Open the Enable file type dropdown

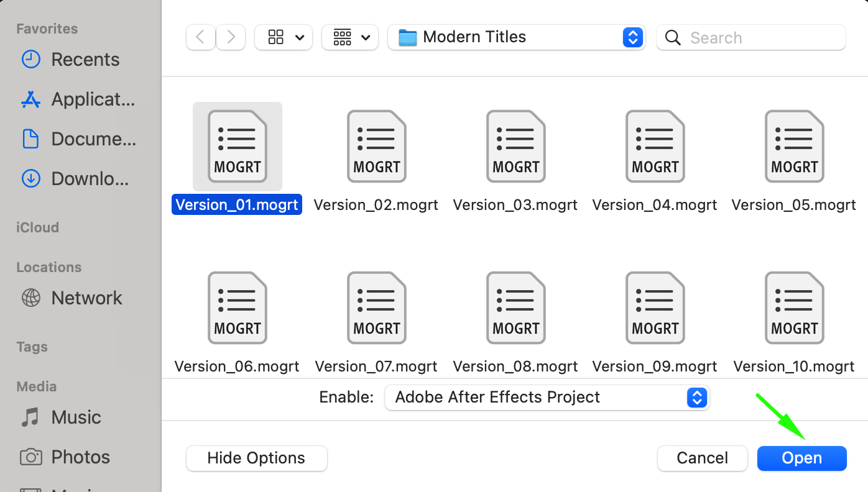tap(547, 398)
